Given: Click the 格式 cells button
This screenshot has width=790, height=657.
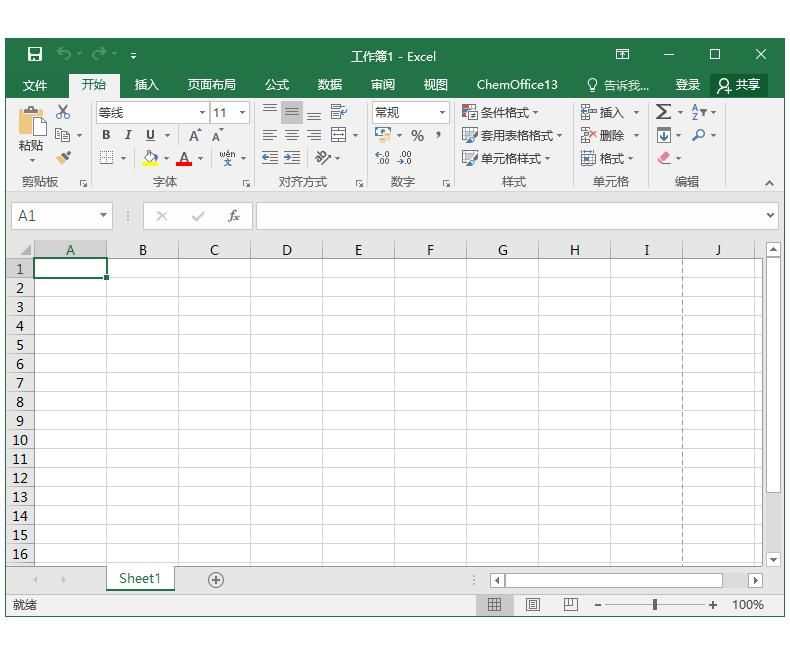Looking at the screenshot, I should [x=607, y=158].
